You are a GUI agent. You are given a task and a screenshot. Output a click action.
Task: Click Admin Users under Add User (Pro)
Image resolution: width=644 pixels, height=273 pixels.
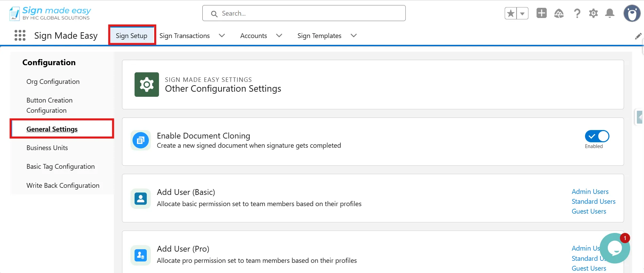(586, 248)
